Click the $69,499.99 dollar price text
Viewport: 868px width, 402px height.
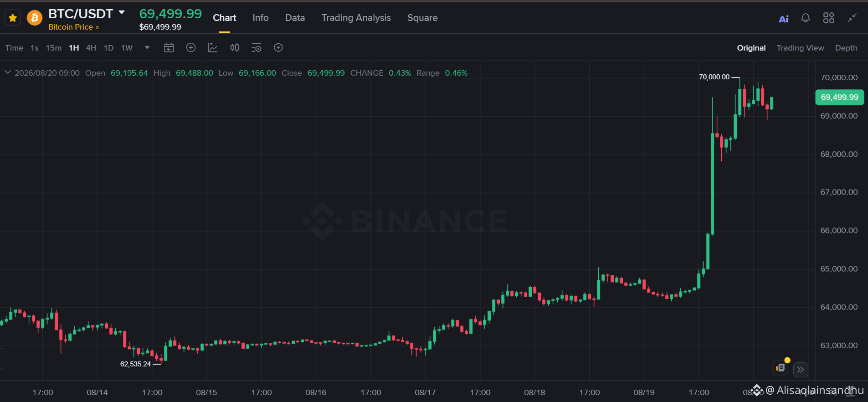coord(160,27)
